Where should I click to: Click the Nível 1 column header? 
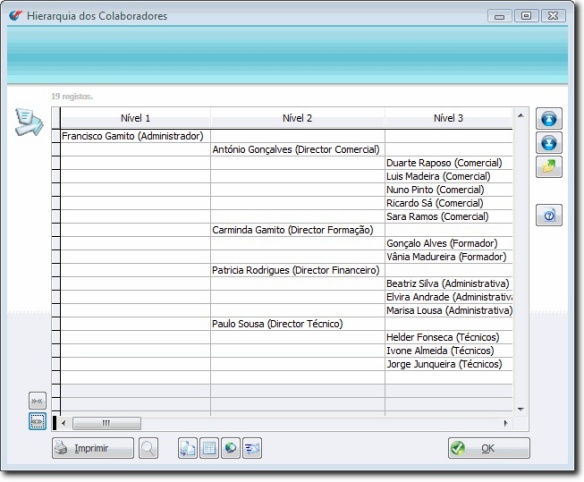click(135, 118)
